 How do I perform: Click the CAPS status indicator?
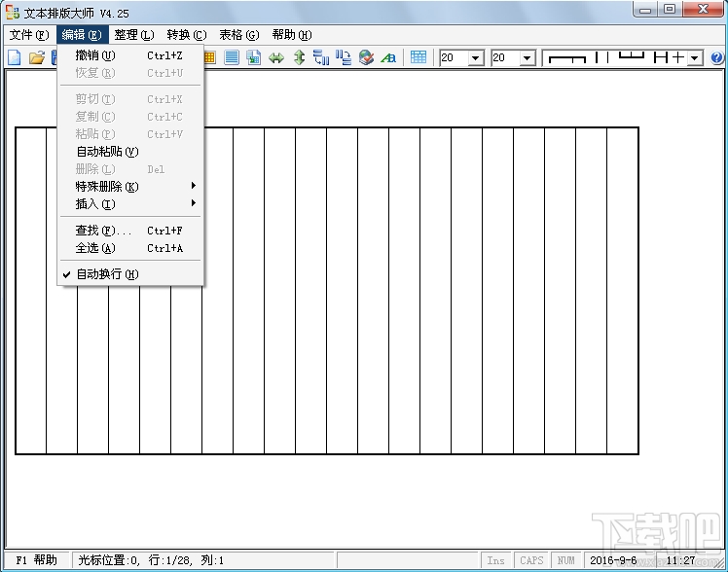[x=531, y=560]
